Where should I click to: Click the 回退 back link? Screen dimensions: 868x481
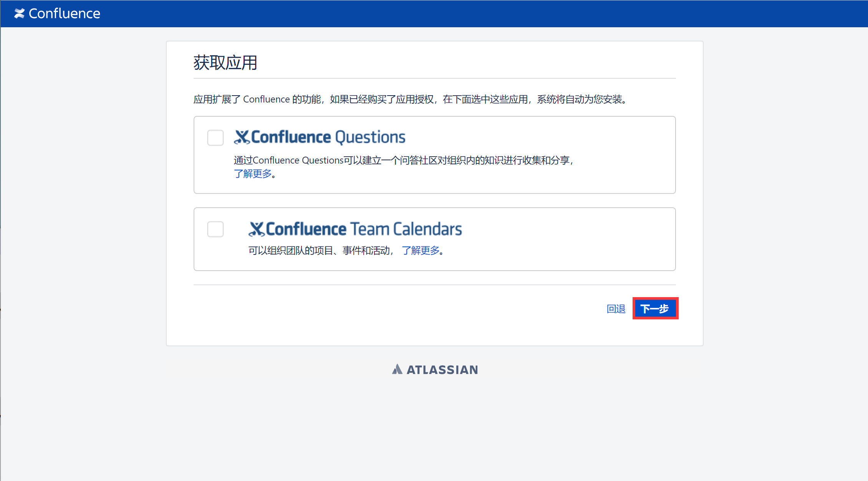click(x=616, y=309)
